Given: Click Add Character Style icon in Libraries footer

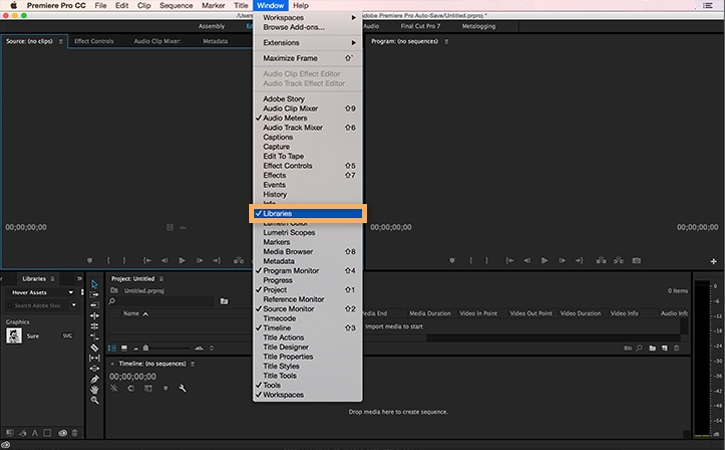Looking at the screenshot, I should [35, 433].
